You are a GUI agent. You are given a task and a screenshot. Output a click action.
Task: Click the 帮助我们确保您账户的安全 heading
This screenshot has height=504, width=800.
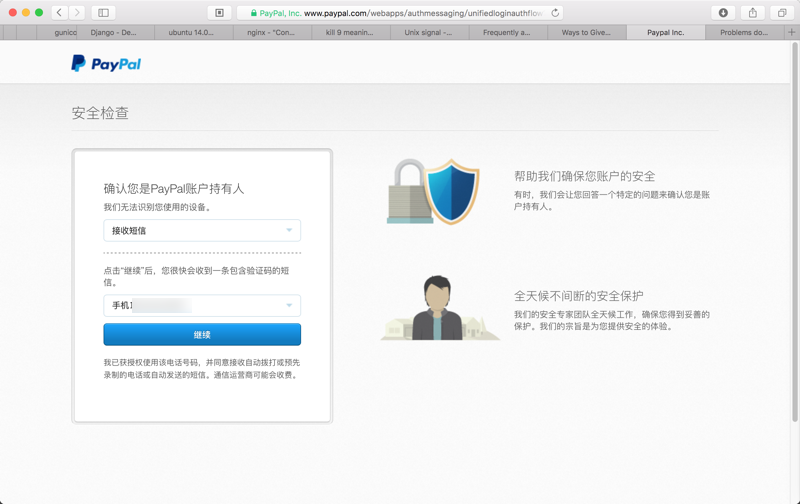point(584,177)
